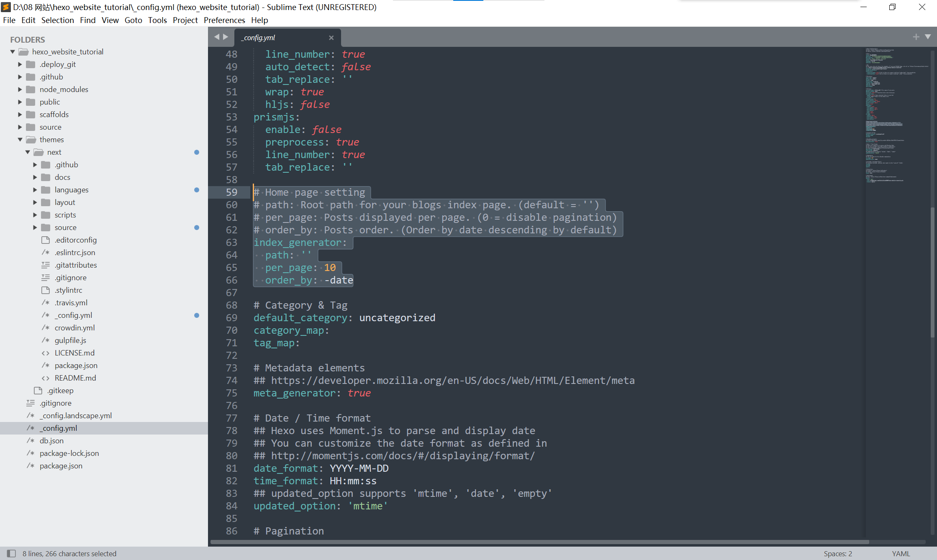
Task: Toggle the side bar icon in status bar
Action: (11, 553)
